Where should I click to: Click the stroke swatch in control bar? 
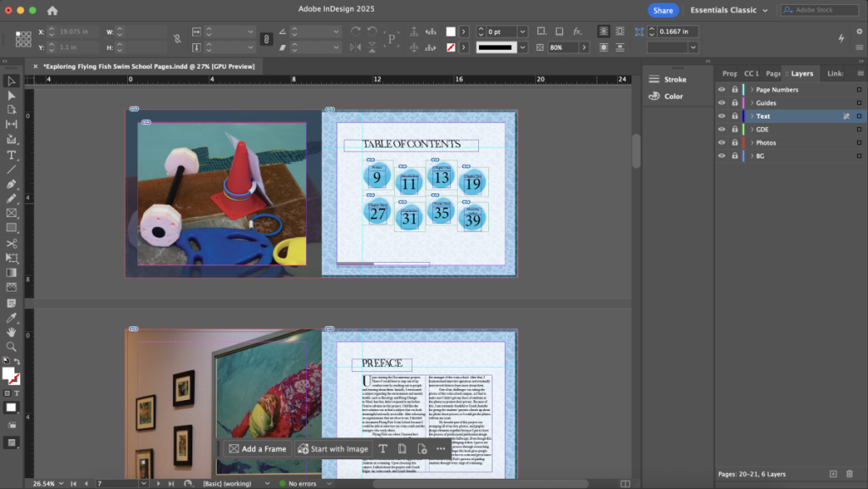pyautogui.click(x=451, y=47)
